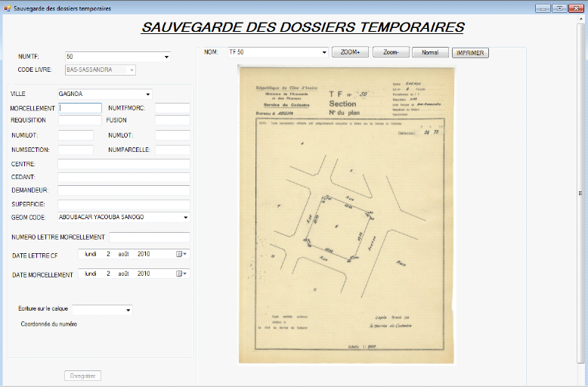Click the MORCELLEMENT input field

(79, 108)
